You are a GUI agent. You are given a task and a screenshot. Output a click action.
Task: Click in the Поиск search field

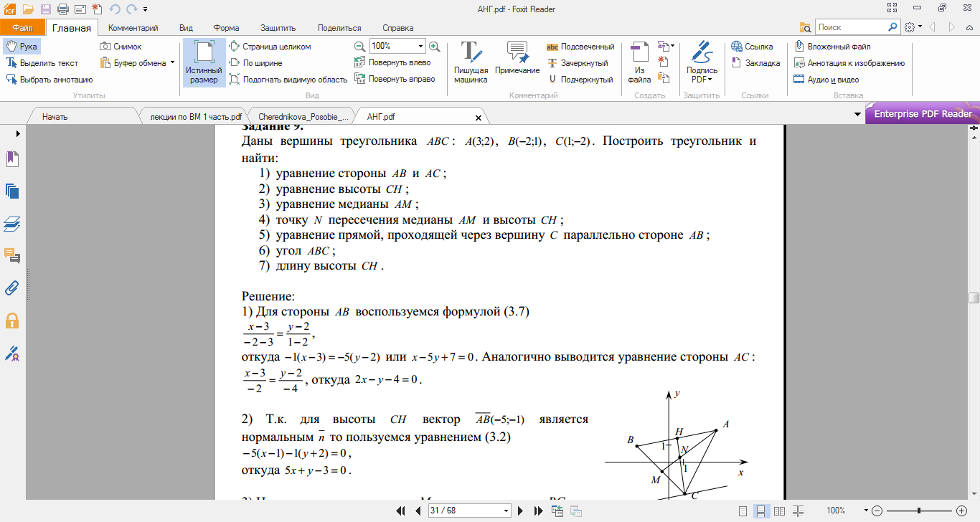[x=851, y=27]
